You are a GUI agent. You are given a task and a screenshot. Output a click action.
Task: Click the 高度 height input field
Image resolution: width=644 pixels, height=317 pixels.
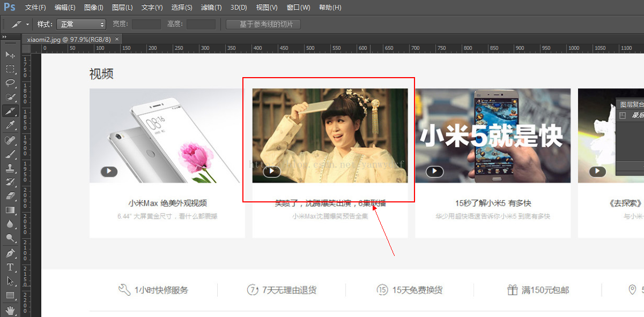click(x=201, y=24)
